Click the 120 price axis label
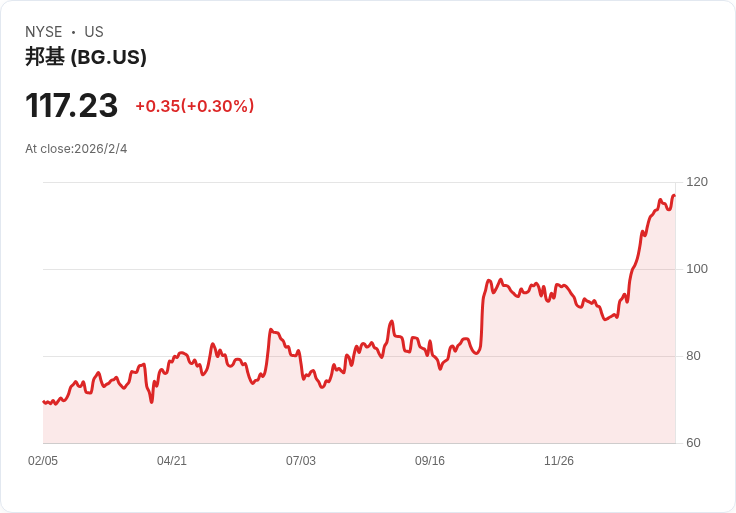Screen dimensions: 736x513 697,182
